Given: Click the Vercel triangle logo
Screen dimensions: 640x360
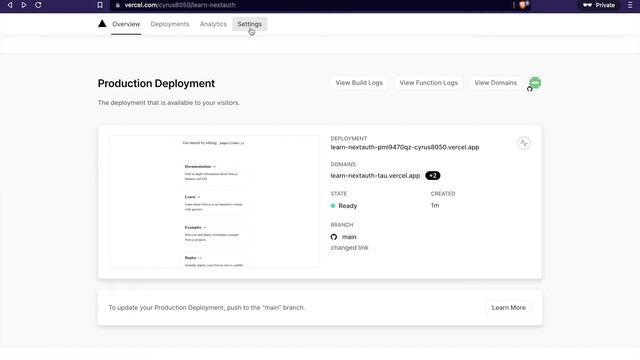Looking at the screenshot, I should click(102, 24).
